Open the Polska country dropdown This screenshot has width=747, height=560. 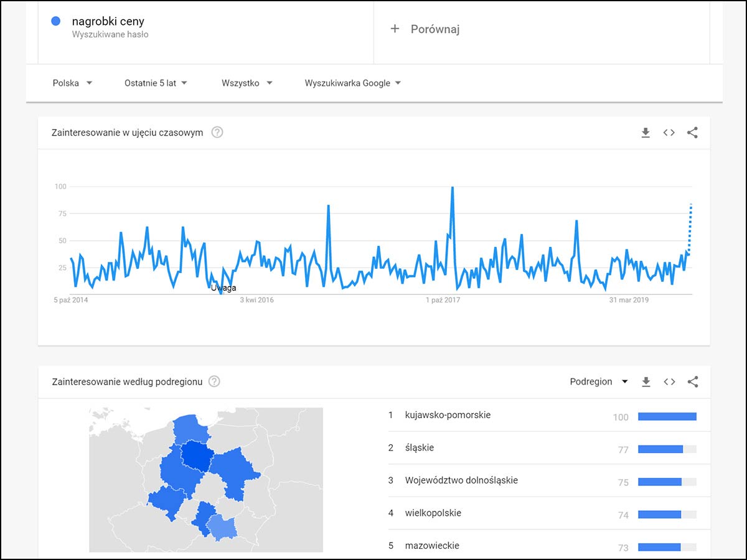(x=72, y=83)
